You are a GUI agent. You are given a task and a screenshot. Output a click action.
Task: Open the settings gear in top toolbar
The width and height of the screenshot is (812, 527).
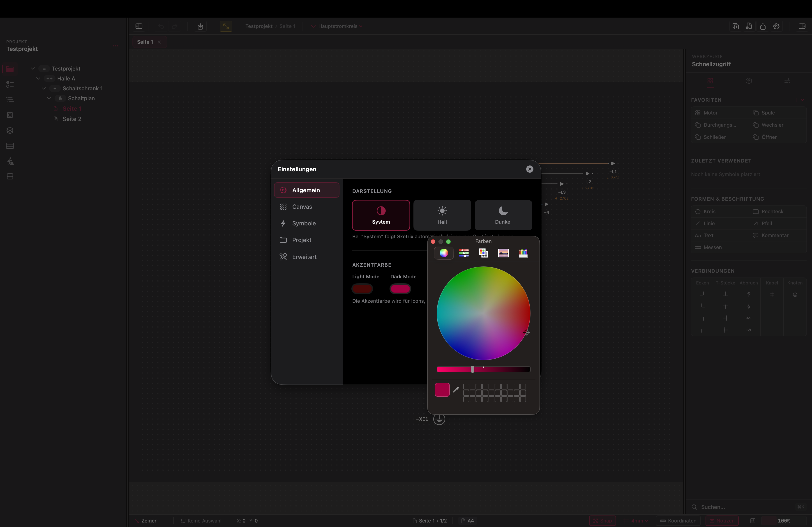[776, 26]
